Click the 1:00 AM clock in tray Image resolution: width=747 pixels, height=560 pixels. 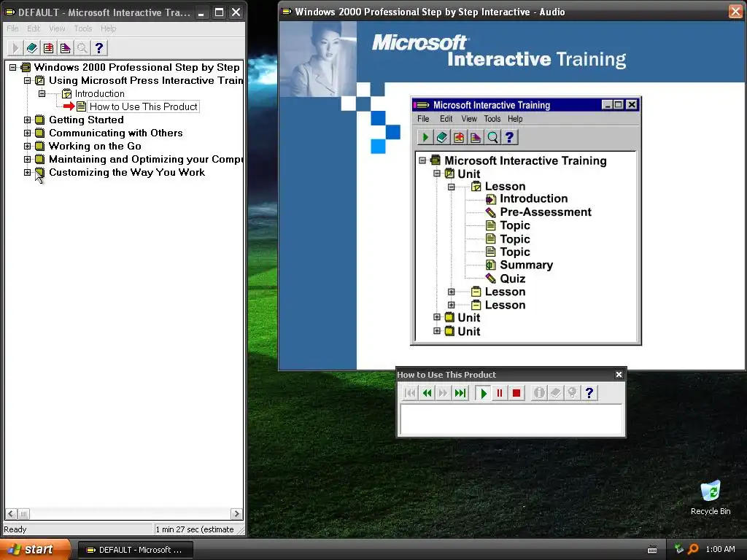(720, 549)
